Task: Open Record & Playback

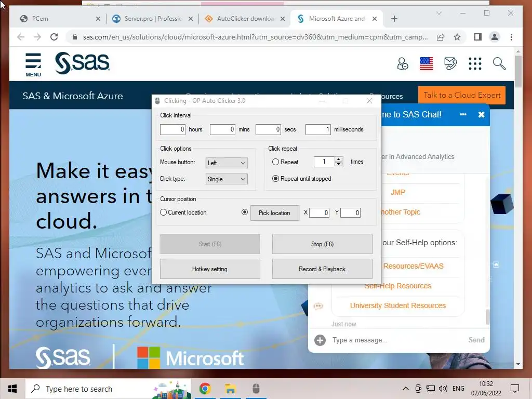Action: tap(322, 269)
